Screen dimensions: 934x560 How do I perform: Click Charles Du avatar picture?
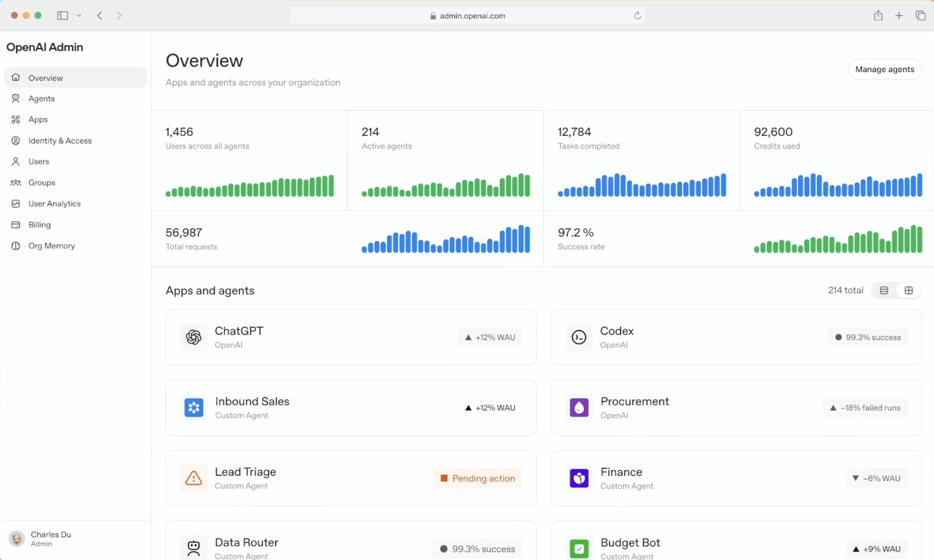pyautogui.click(x=17, y=538)
